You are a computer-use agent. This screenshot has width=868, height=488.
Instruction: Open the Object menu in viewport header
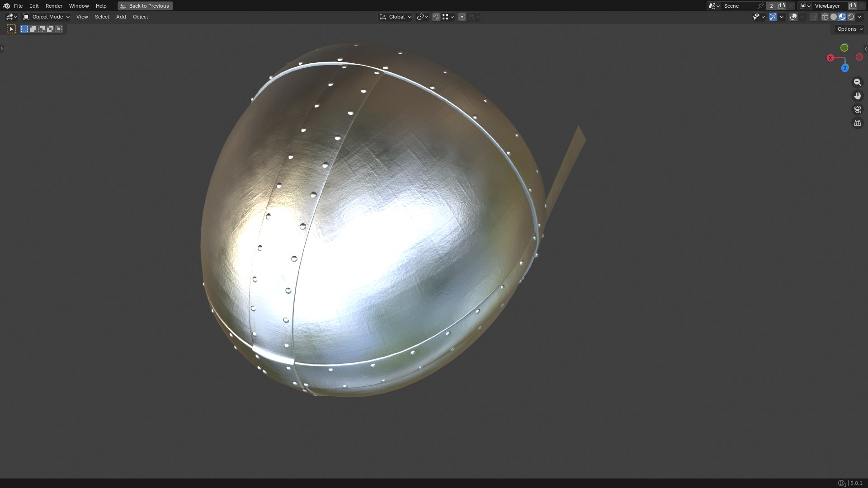pyautogui.click(x=140, y=17)
